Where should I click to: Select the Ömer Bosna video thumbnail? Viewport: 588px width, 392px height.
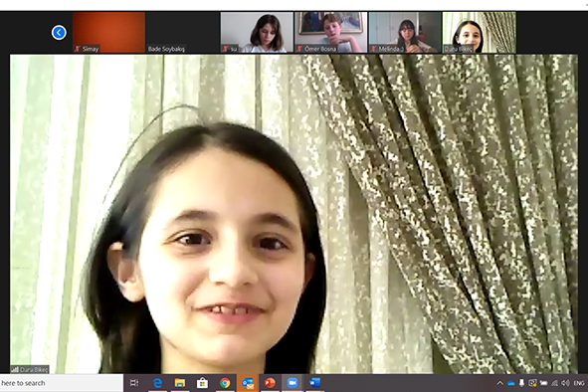point(330,32)
